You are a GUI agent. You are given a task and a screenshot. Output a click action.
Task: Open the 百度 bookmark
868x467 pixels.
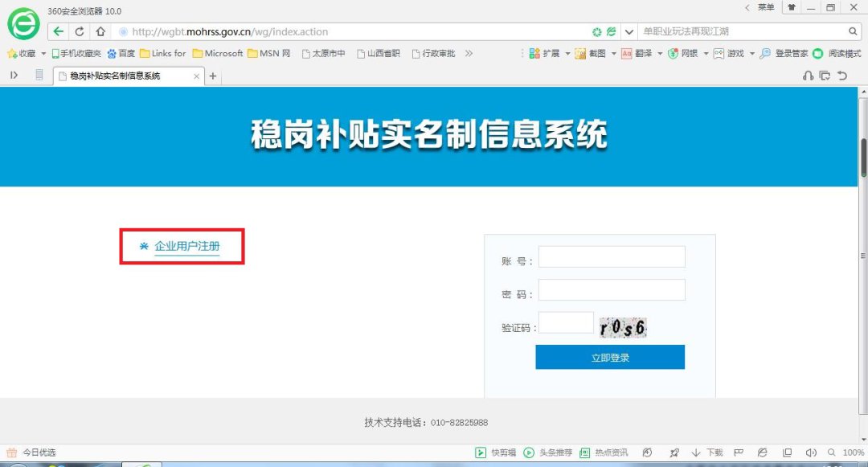[121, 54]
